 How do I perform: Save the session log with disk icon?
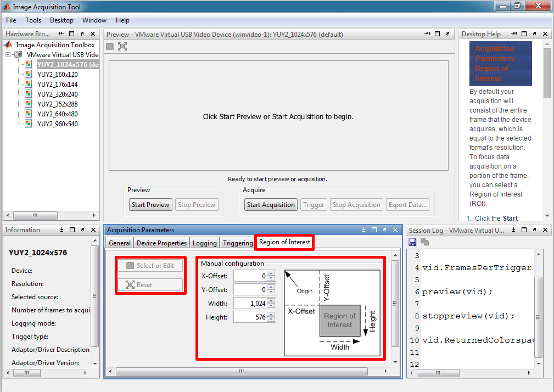(412, 242)
